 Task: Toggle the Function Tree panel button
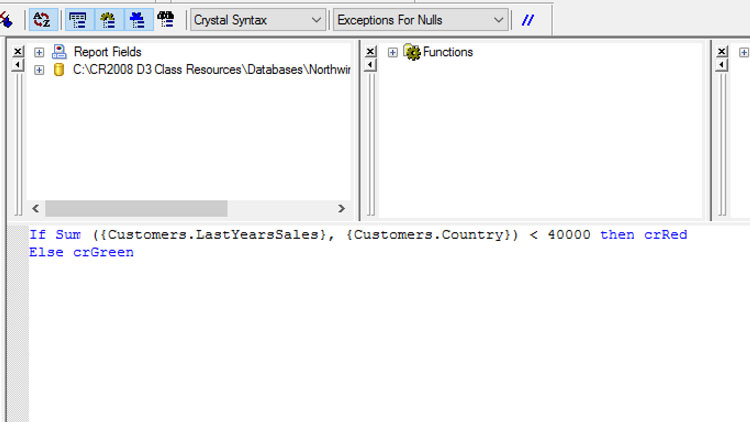(108, 20)
